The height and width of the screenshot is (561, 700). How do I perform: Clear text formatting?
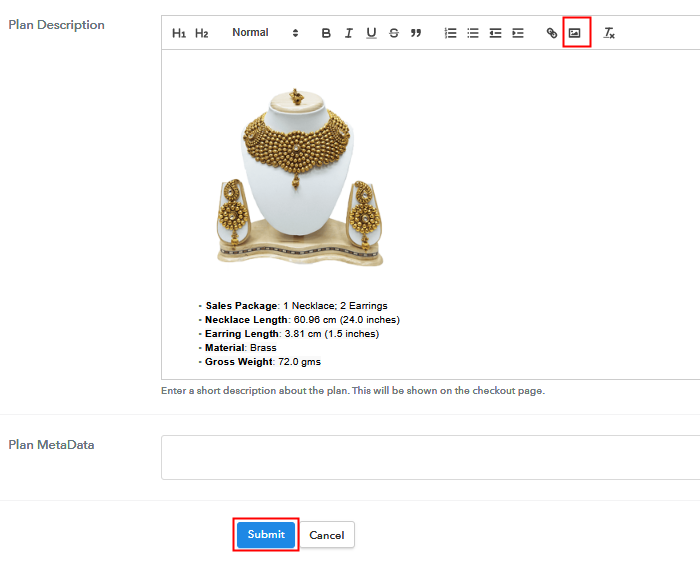(x=609, y=33)
